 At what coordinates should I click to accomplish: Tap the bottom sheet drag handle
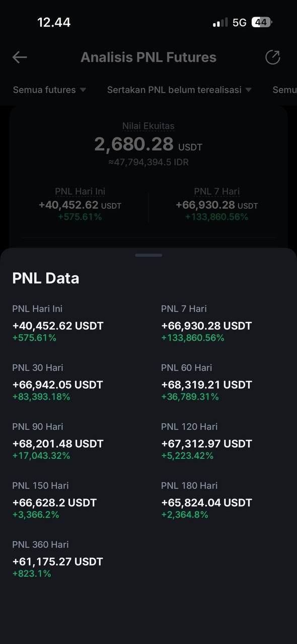[148, 255]
